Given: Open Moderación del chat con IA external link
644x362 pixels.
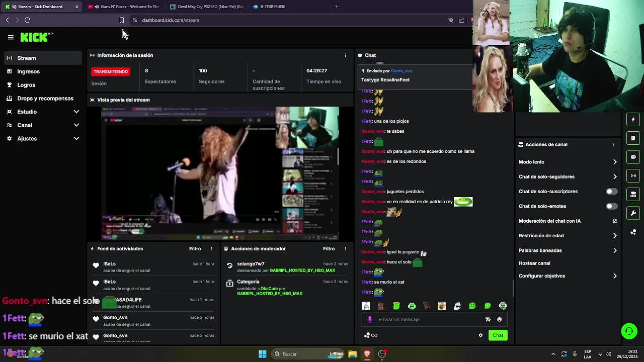Looking at the screenshot, I should pos(615,221).
